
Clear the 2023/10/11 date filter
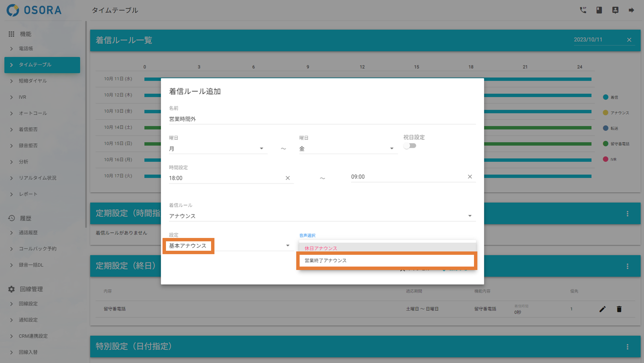point(629,40)
